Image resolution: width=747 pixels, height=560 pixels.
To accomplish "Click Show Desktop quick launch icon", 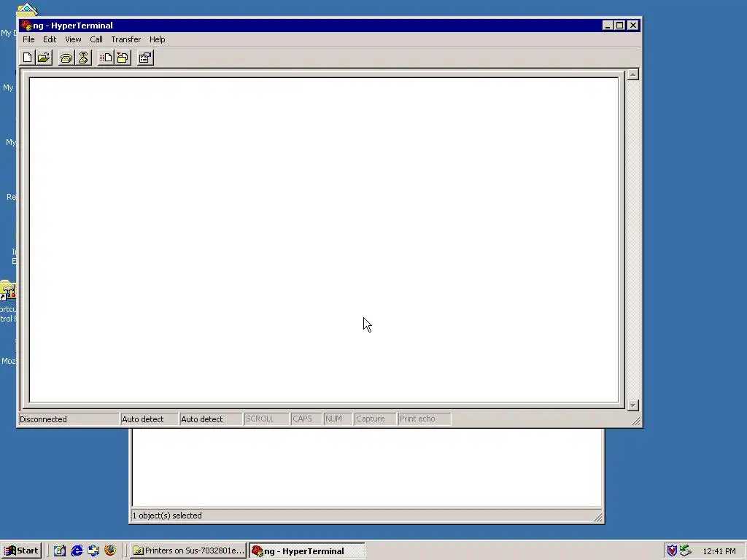I will coord(60,551).
